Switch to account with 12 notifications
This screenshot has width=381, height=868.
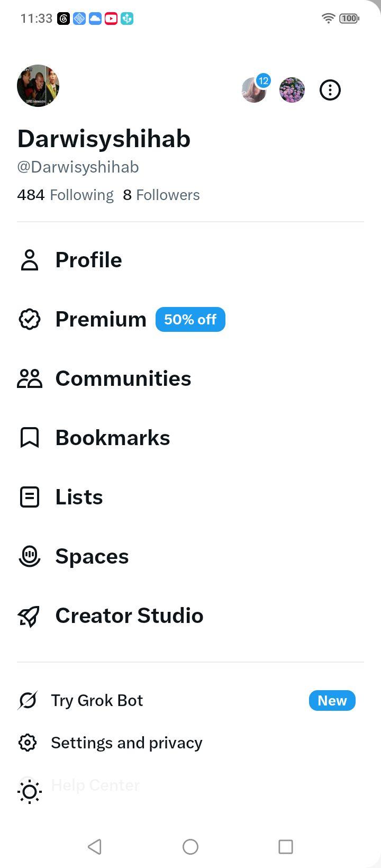255,90
